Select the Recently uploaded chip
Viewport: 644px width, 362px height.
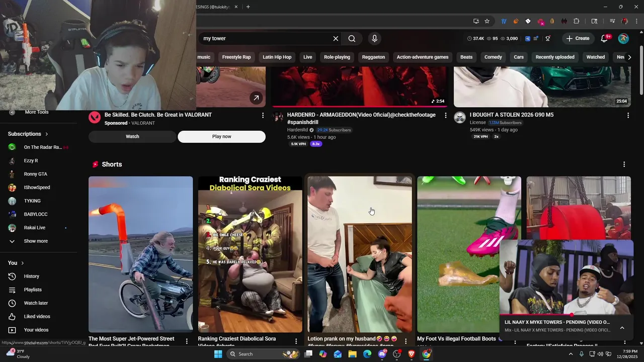[555, 57]
